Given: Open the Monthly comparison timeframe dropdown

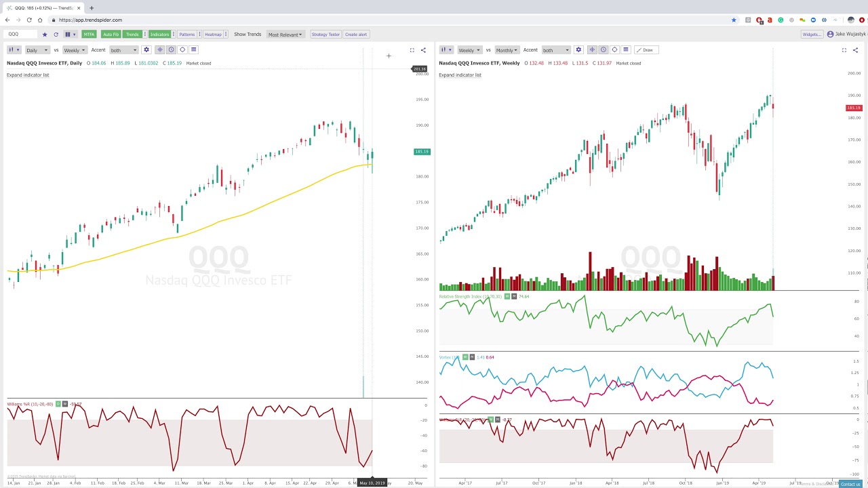Looking at the screenshot, I should pyautogui.click(x=506, y=50).
